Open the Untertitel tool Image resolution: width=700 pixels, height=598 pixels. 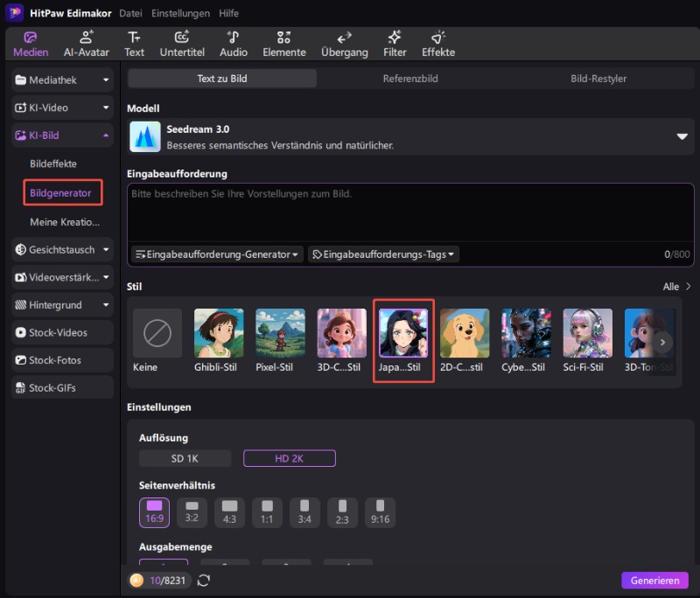click(x=182, y=44)
